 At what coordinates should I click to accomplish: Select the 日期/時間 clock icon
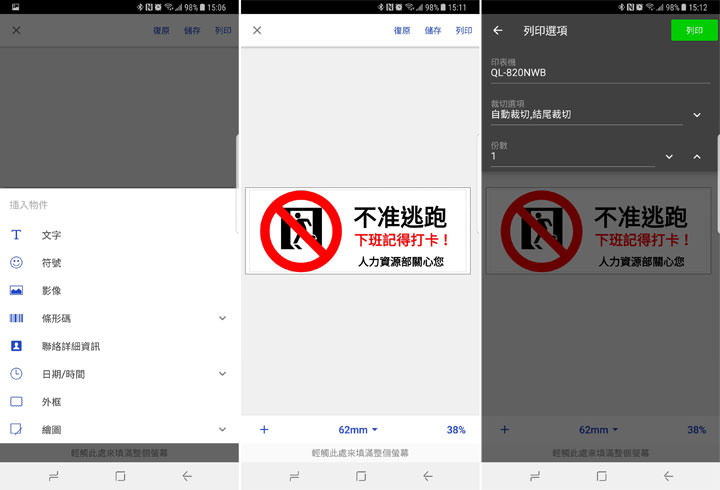click(16, 374)
